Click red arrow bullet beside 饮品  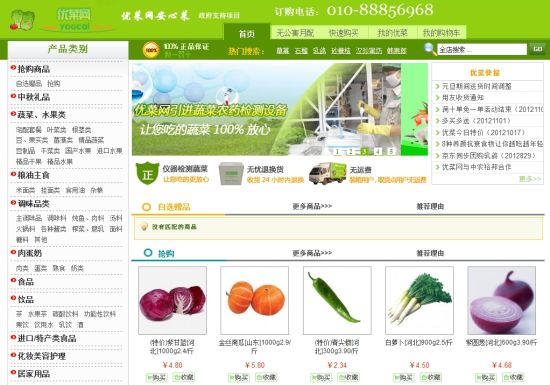click(x=13, y=298)
